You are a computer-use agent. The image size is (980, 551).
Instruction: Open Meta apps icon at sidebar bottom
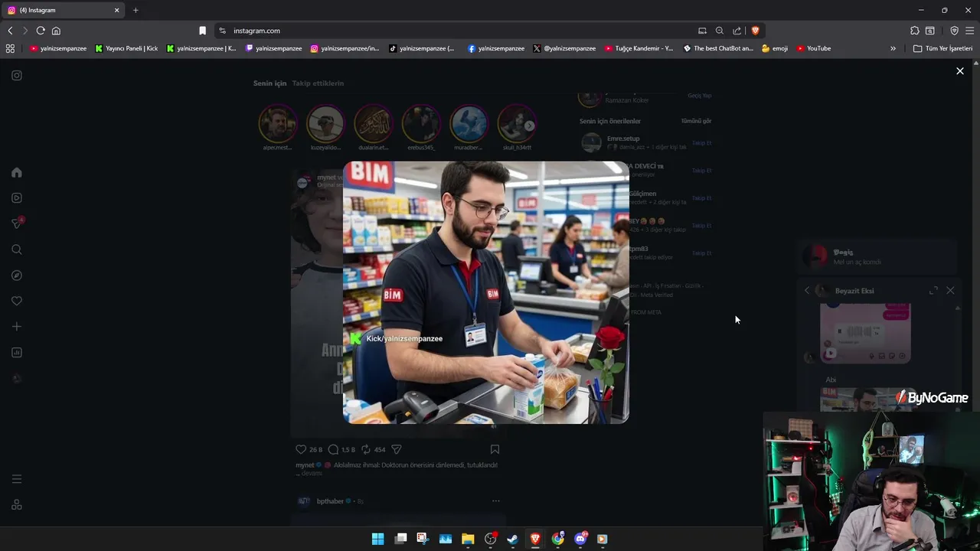pos(17,505)
